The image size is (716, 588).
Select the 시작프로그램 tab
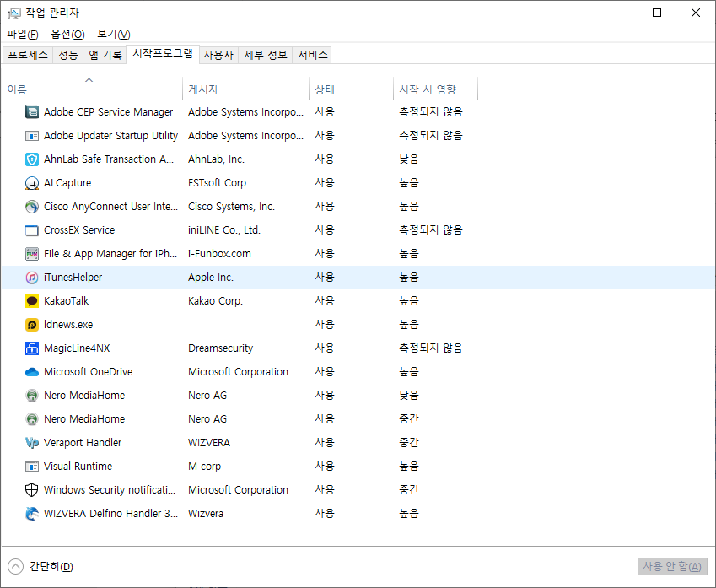(x=163, y=54)
